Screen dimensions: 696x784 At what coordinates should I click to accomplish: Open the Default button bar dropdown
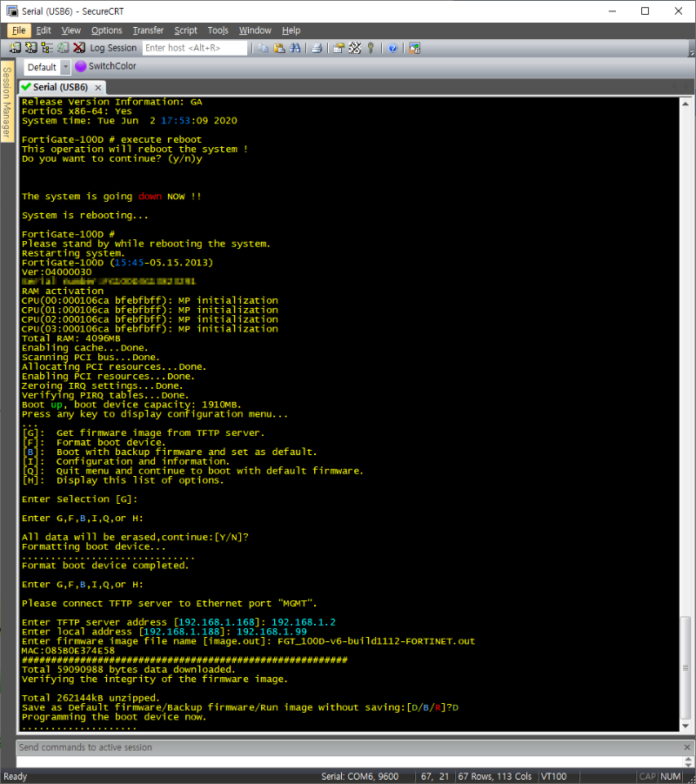point(65,67)
